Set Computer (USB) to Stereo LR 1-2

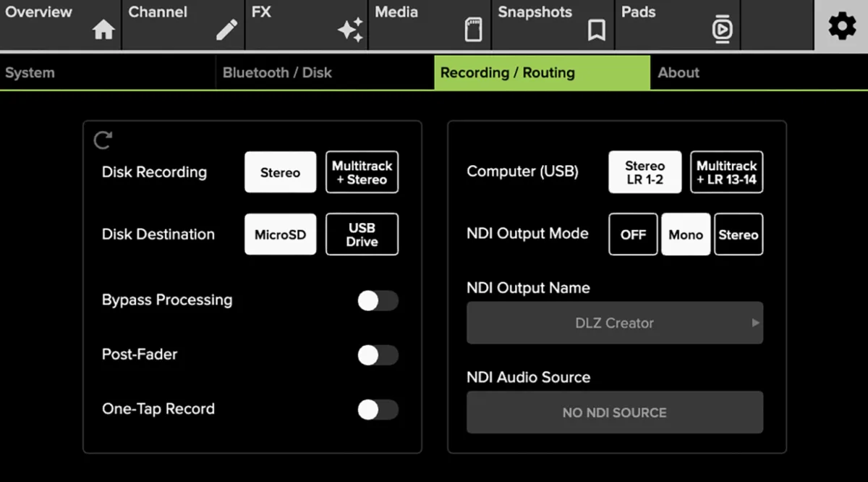coord(645,172)
